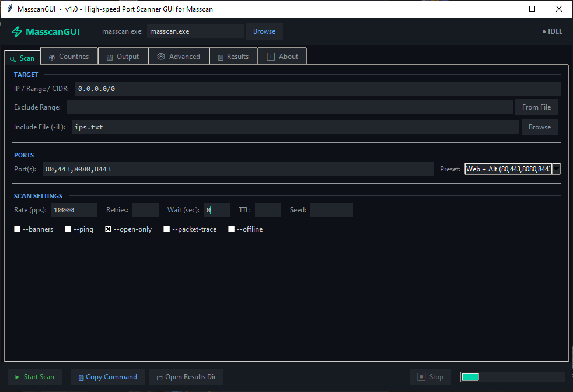Click the Port(s) input field
Viewport: 573px width, 392px height.
238,169
